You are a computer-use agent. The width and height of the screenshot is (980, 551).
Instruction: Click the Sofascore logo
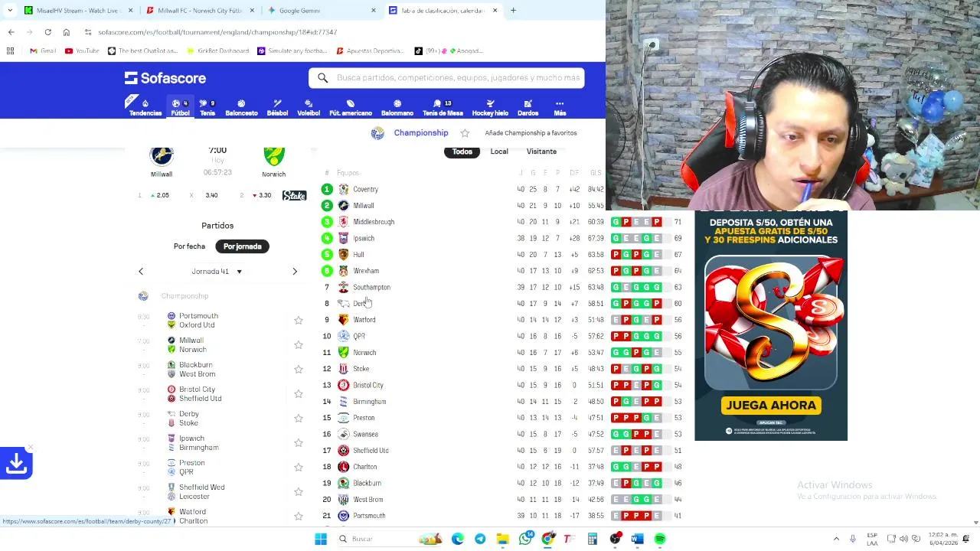point(165,78)
